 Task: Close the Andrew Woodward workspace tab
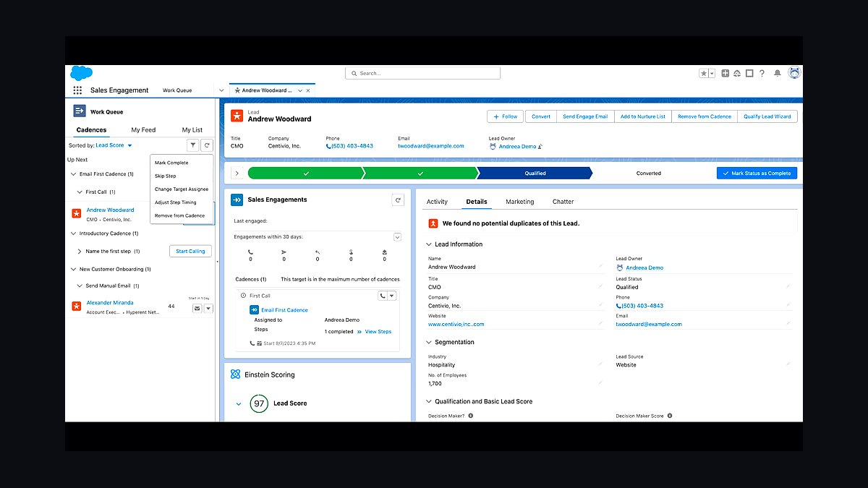(308, 90)
